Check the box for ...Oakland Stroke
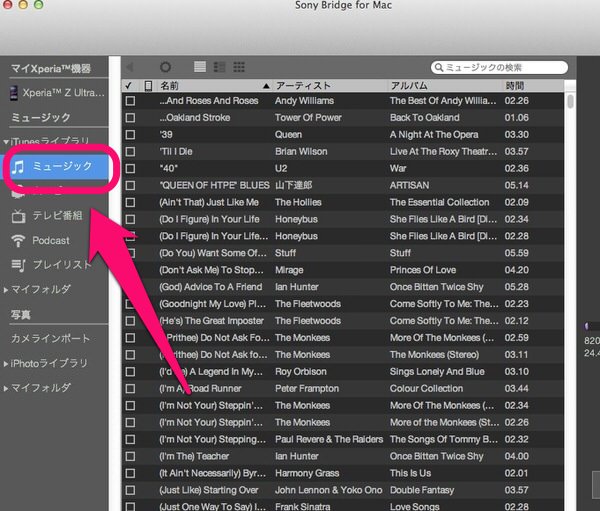This screenshot has width=600, height=511. click(x=130, y=118)
